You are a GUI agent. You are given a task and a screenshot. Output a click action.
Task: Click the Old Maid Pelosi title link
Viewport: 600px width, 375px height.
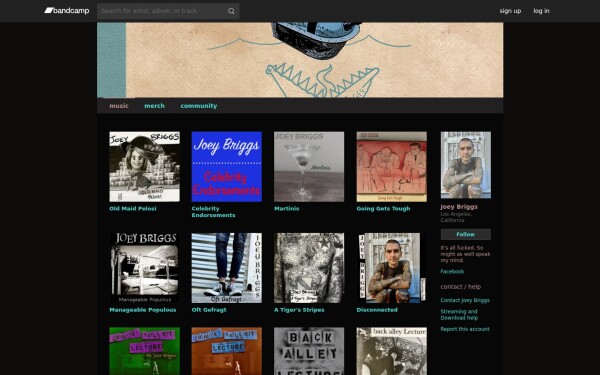coord(133,209)
